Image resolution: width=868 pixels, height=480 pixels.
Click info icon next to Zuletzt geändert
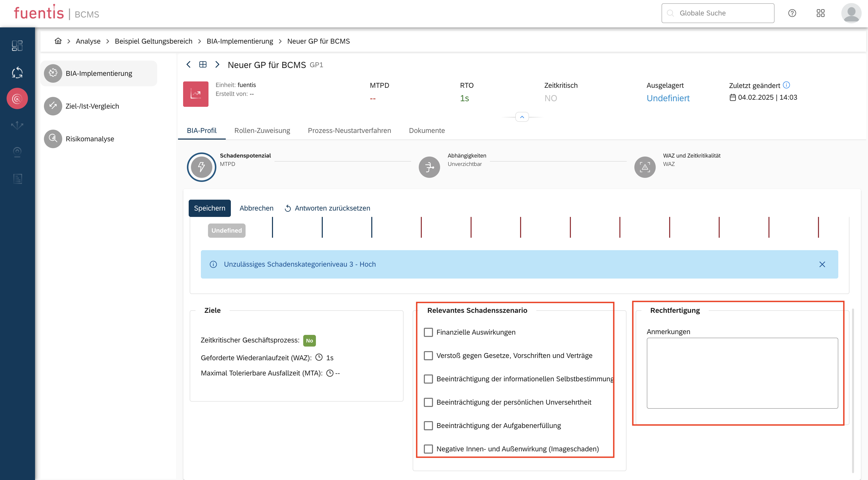click(x=786, y=85)
